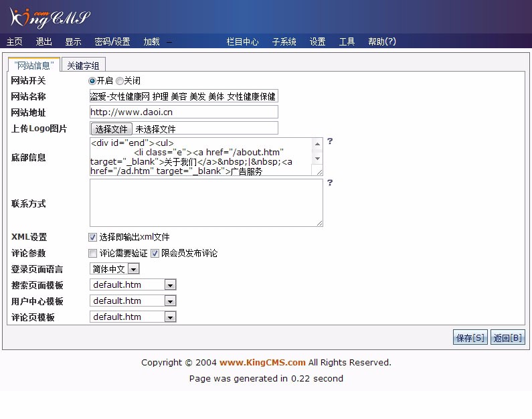This screenshot has width=532, height=419.
Task: Open 评论页模板 default.htm dropdown
Action: [x=132, y=317]
